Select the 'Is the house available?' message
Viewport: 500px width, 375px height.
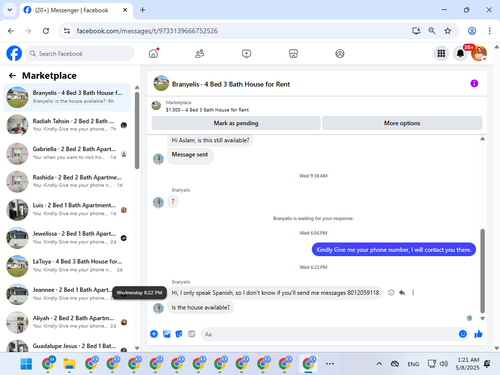200,307
